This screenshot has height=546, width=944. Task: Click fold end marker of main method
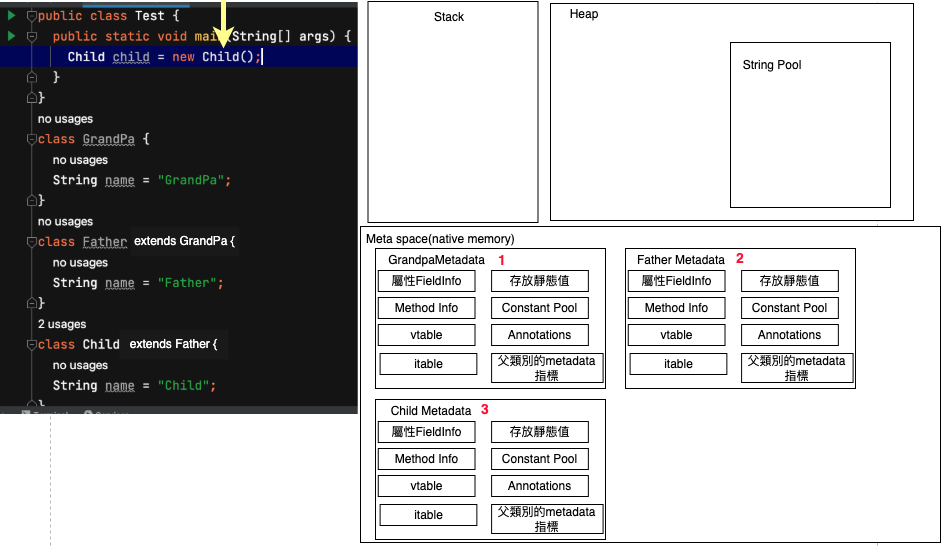pos(32,77)
